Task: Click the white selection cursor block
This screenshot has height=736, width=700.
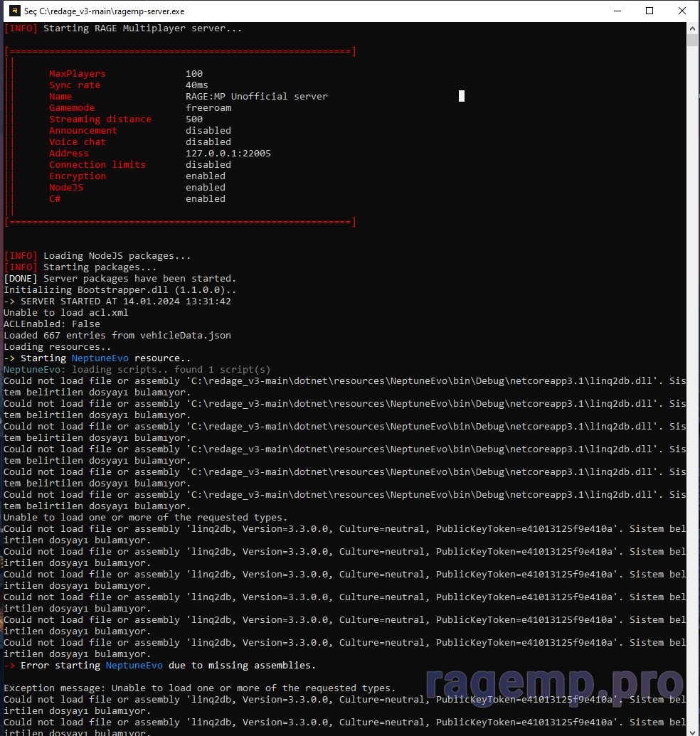Action: (462, 96)
